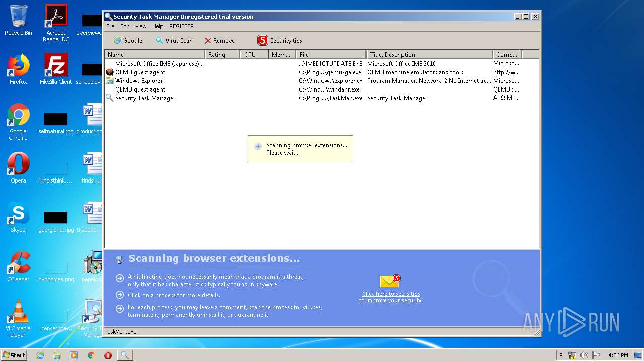Click the Remove toolbar button

coord(219,41)
